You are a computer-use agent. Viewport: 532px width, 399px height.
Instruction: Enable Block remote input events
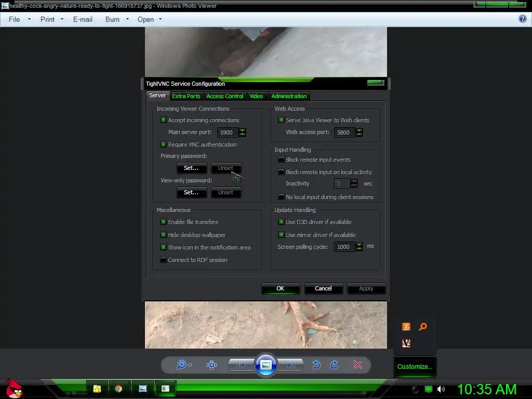tap(281, 159)
